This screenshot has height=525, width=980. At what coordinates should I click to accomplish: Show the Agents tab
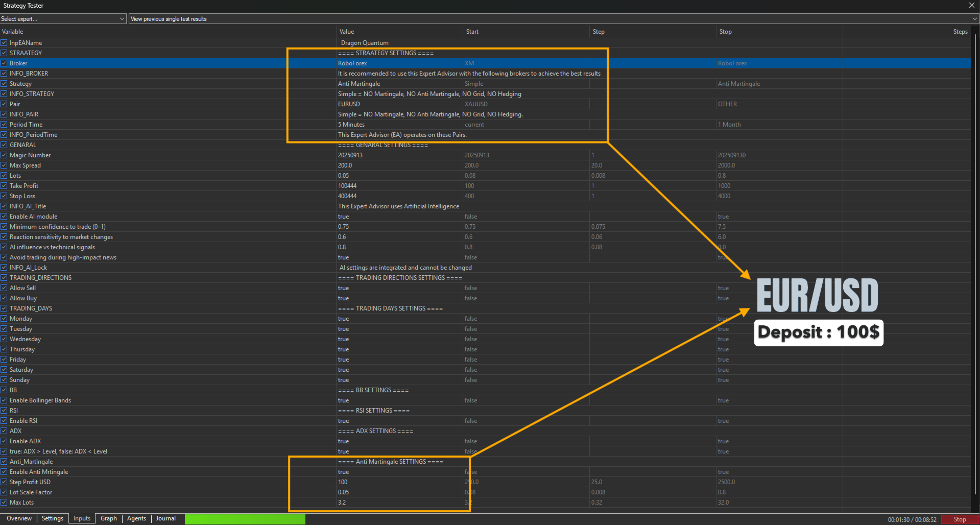point(136,518)
